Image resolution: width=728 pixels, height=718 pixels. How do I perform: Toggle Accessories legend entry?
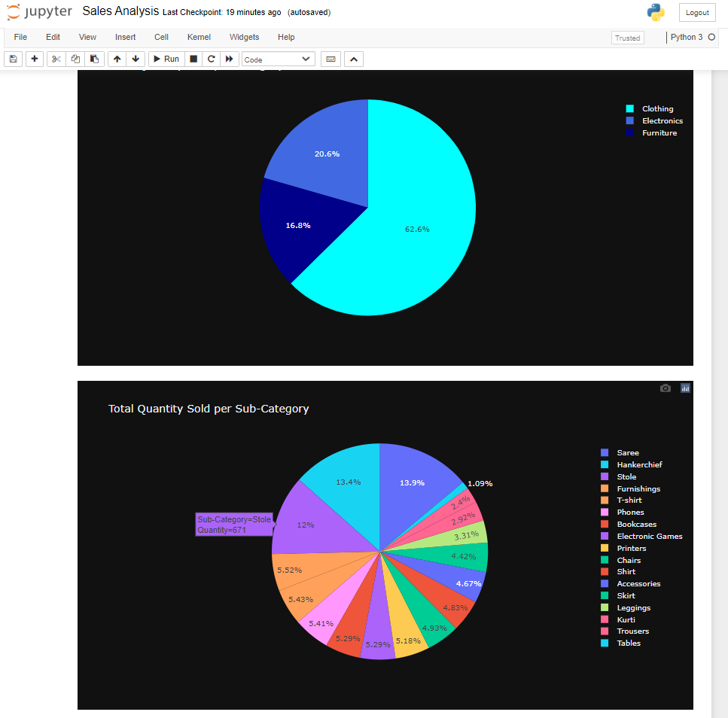pyautogui.click(x=630, y=583)
